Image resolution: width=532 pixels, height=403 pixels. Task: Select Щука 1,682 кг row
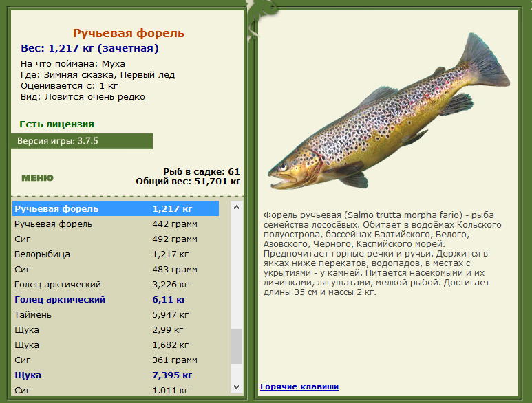pos(116,345)
